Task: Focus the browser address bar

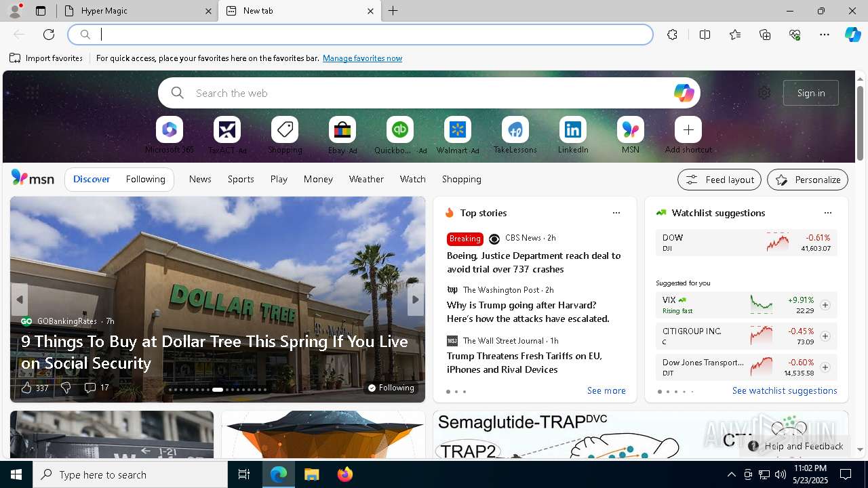Action: point(360,35)
